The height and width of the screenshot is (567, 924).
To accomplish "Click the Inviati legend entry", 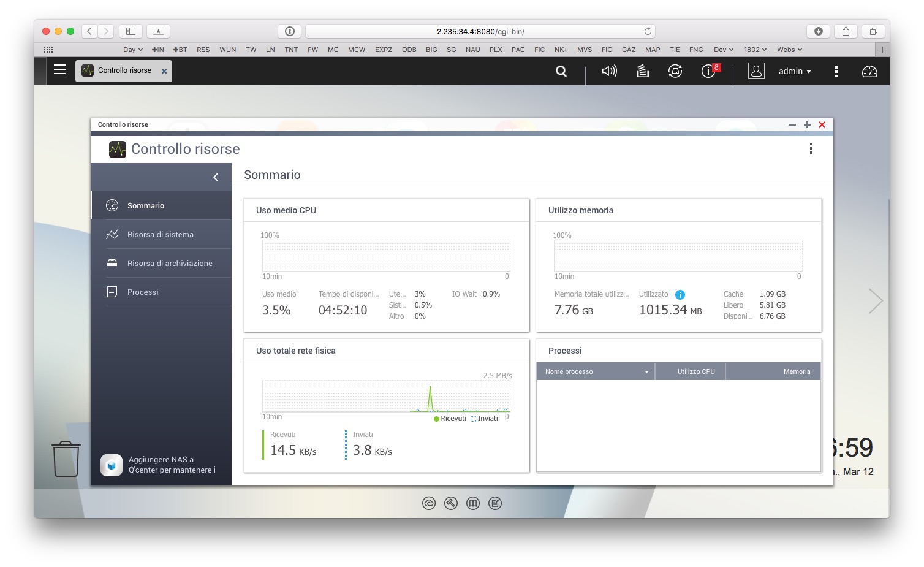I will pyautogui.click(x=484, y=419).
